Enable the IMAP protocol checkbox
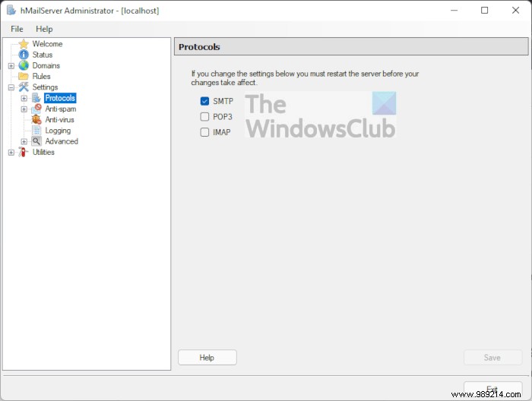This screenshot has width=532, height=401. pos(204,132)
